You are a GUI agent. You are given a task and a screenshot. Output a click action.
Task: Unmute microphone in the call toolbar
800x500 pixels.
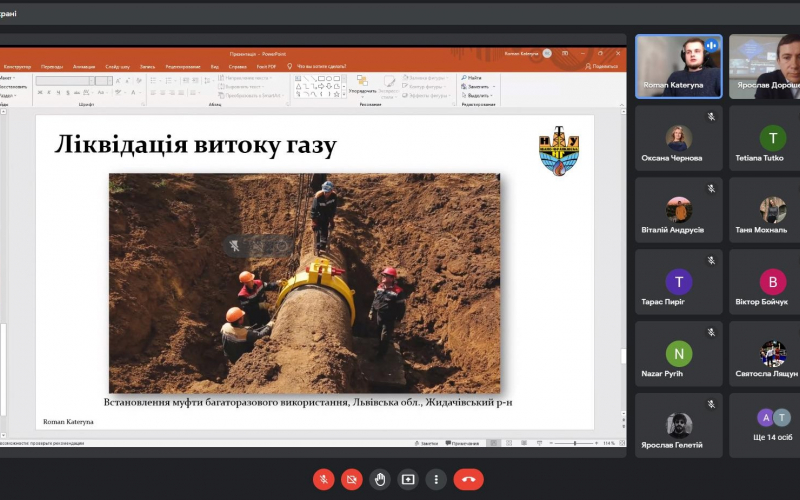click(323, 479)
